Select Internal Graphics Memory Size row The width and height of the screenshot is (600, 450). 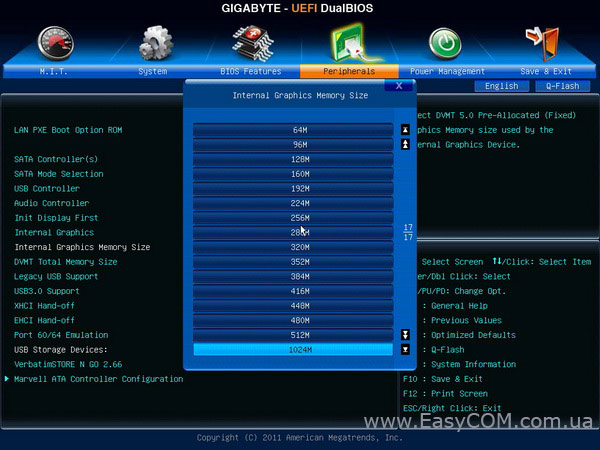coord(82,247)
